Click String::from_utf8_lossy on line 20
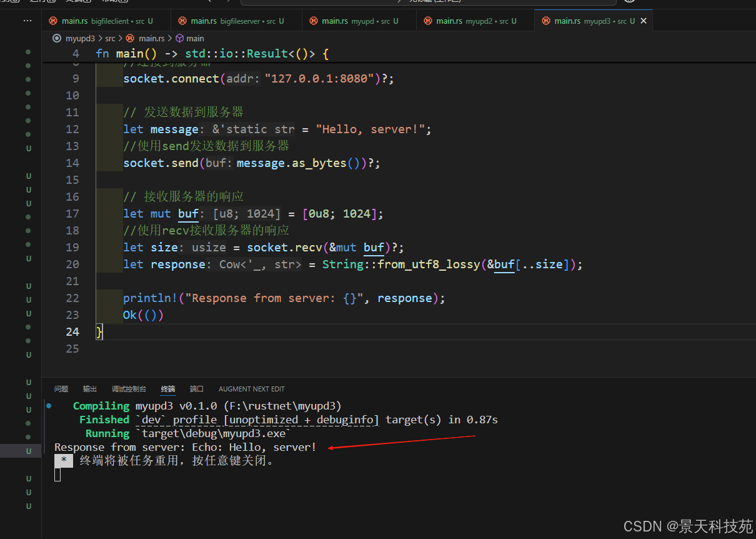756x539 pixels. pyautogui.click(x=401, y=264)
